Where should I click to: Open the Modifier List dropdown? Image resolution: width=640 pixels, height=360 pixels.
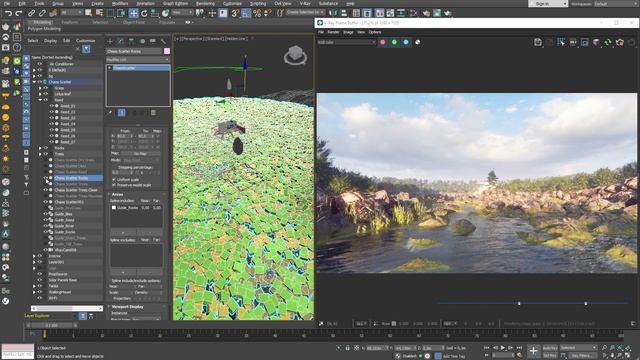(138, 60)
